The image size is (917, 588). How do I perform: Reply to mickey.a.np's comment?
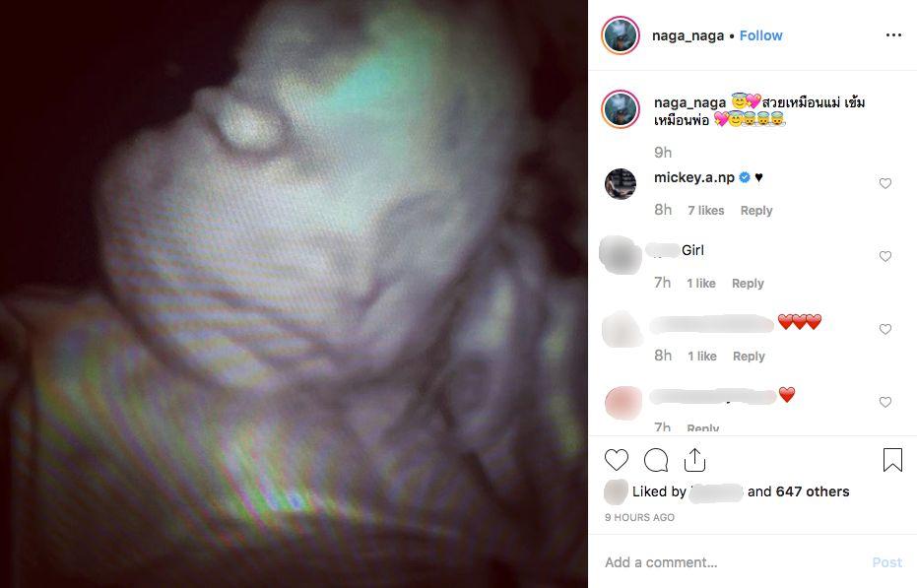tap(756, 210)
